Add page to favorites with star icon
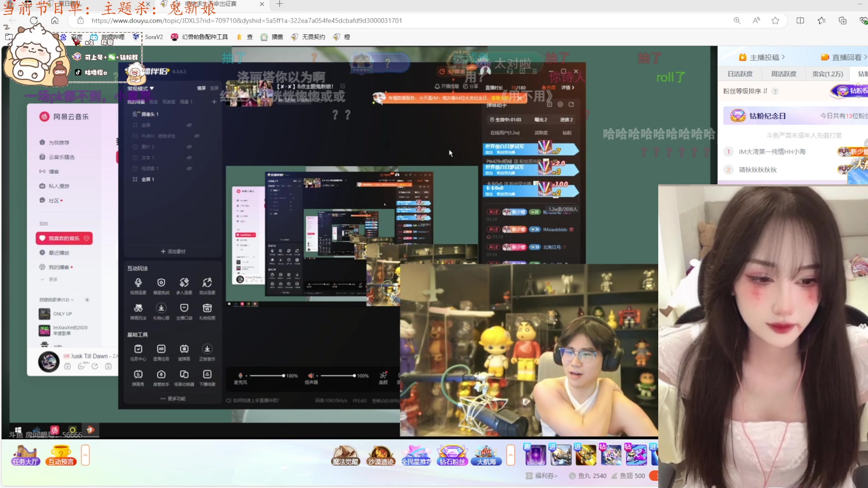Viewport: 868px width, 488px height. 775,20
